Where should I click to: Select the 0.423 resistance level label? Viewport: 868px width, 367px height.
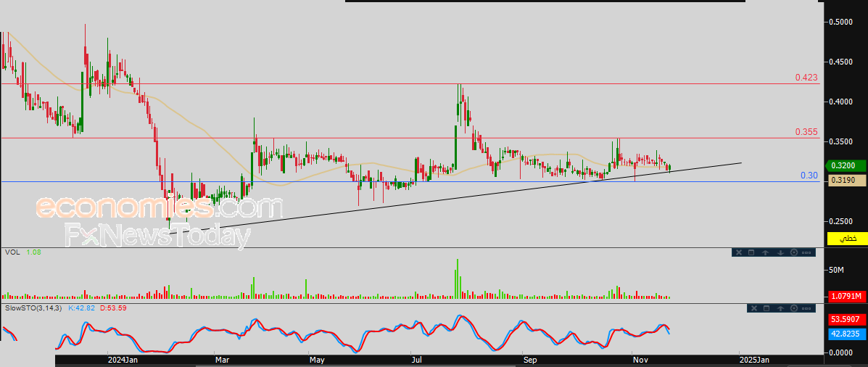[806, 78]
